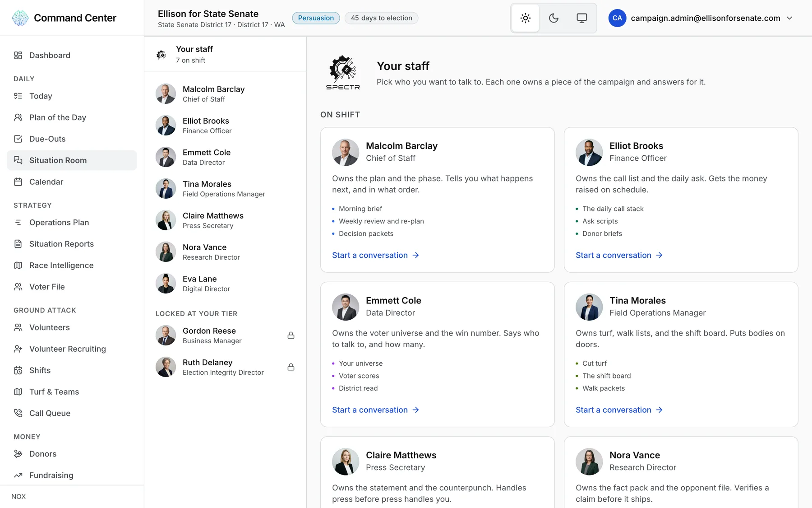Start a conversation with Elliot Brooks
The height and width of the screenshot is (508, 812).
[x=619, y=255]
